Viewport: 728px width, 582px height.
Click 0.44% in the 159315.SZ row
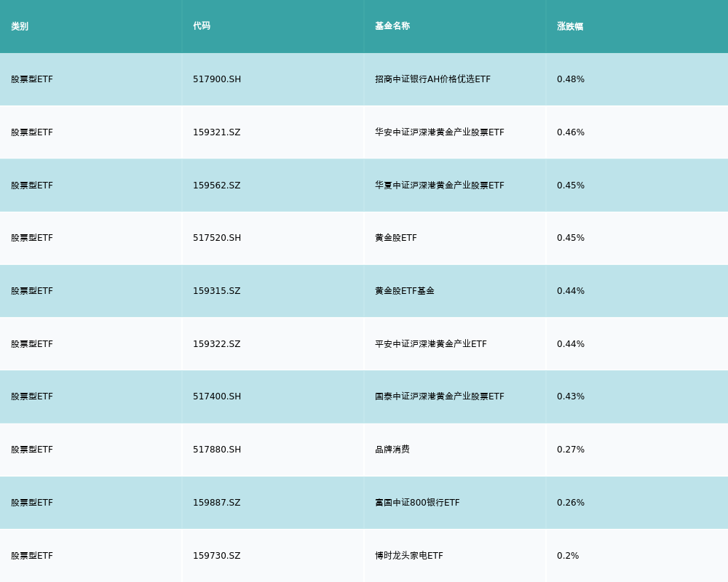(x=571, y=291)
